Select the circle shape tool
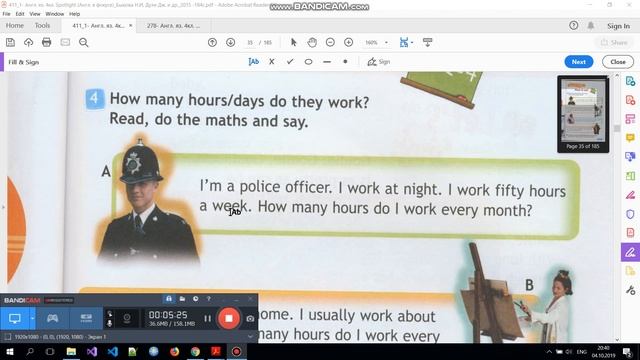Image resolution: width=640 pixels, height=360 pixels. point(308,62)
